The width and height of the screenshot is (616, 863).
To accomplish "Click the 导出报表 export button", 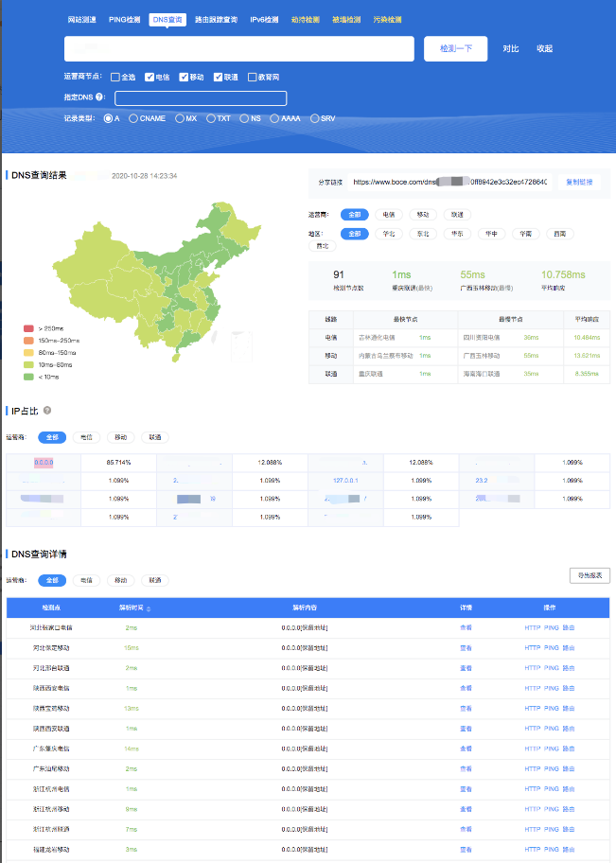I will point(590,575).
